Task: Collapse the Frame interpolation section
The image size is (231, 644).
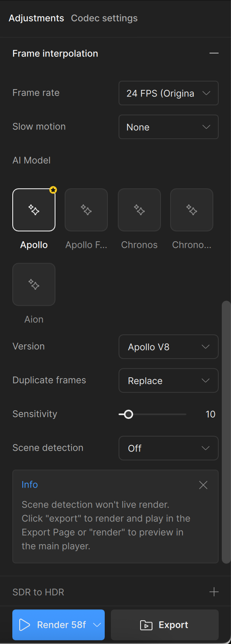Action: coord(214,53)
